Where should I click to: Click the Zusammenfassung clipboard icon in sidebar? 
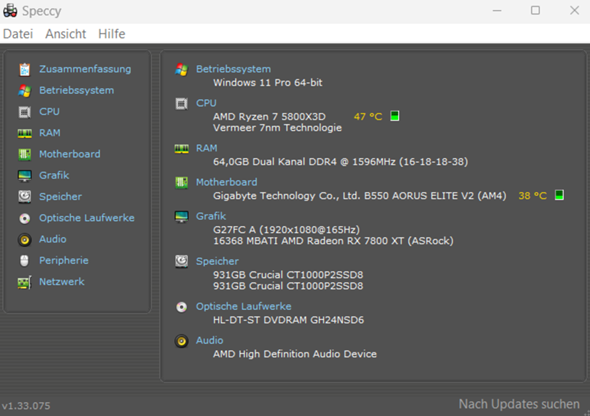[x=24, y=69]
